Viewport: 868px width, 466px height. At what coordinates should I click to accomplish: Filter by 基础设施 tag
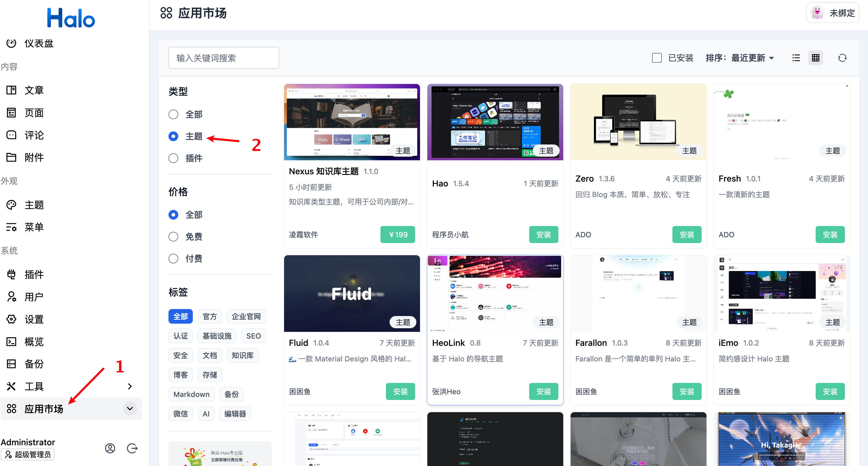217,336
